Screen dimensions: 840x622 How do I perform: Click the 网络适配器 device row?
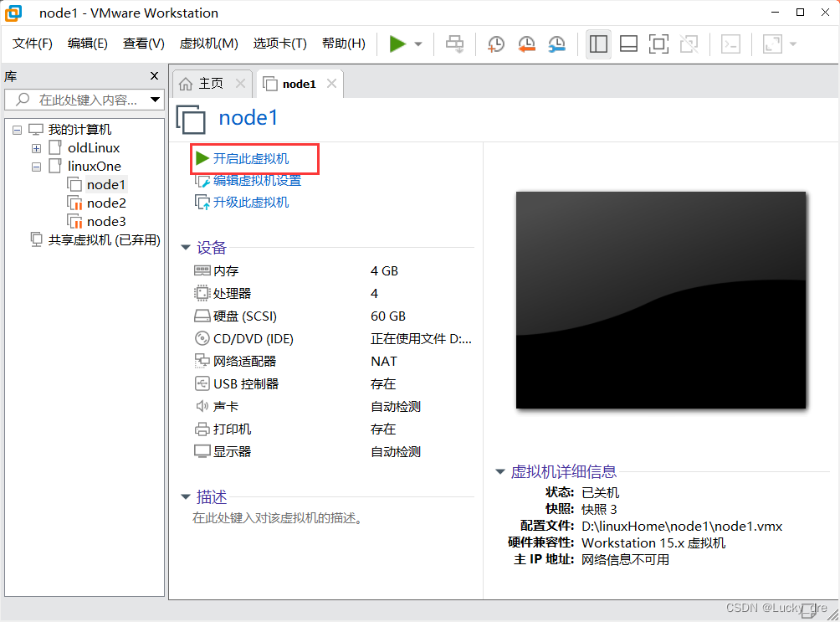coord(333,362)
